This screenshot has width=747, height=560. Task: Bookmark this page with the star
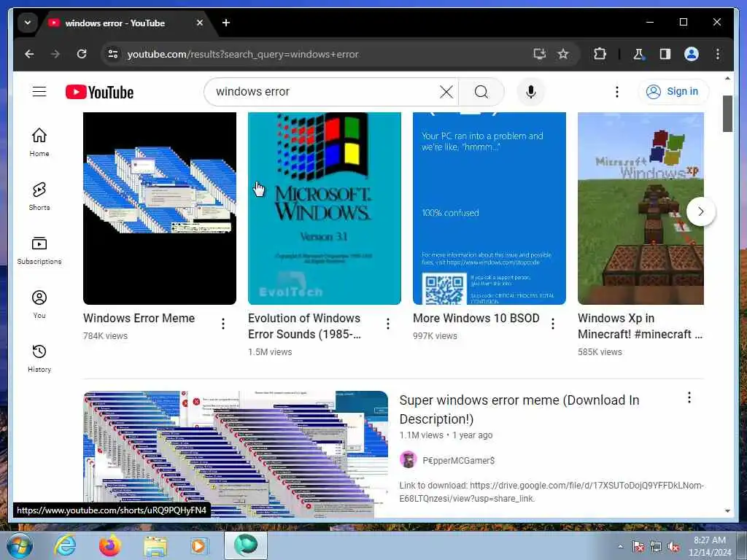(x=562, y=54)
